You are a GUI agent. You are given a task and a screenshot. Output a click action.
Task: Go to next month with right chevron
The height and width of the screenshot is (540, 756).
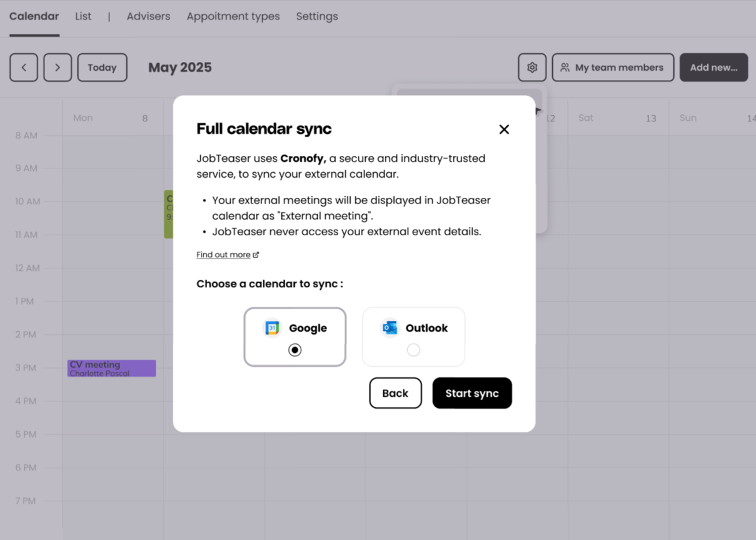coord(58,68)
